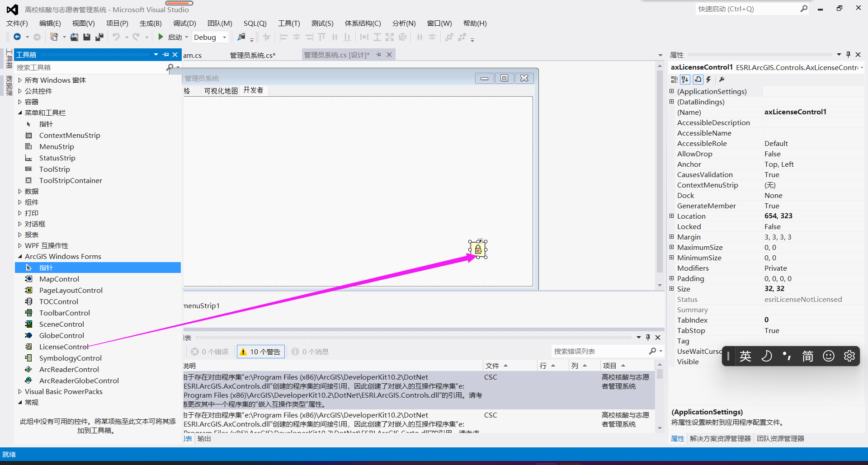The image size is (868, 465).
Task: Open the Debug configuration dropdown
Action: 225,37
